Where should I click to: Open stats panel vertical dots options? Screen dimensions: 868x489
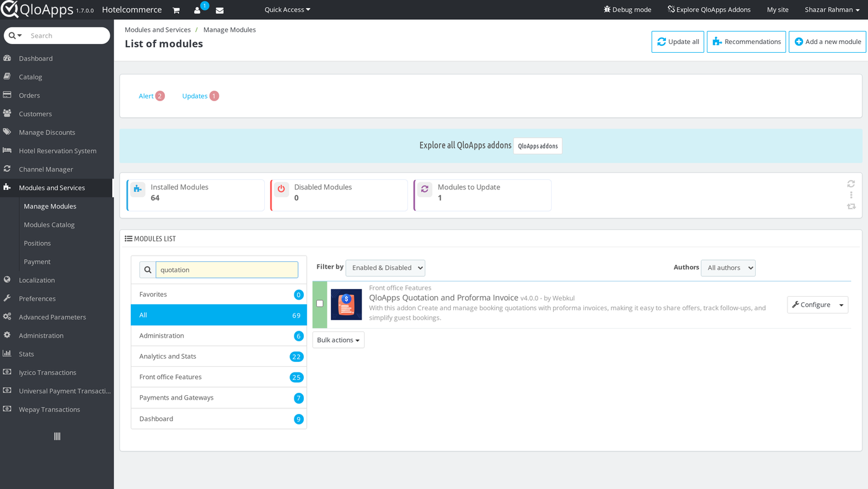(x=851, y=195)
